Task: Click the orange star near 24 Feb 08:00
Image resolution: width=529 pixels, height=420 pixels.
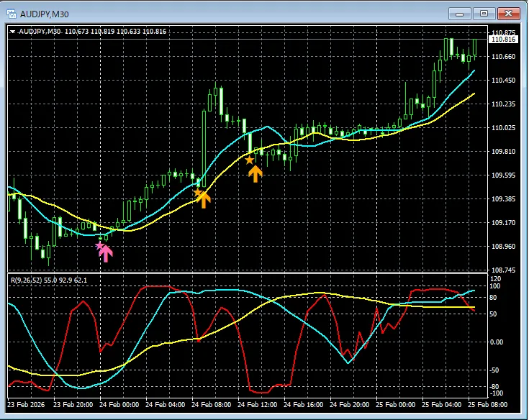Action: click(197, 193)
